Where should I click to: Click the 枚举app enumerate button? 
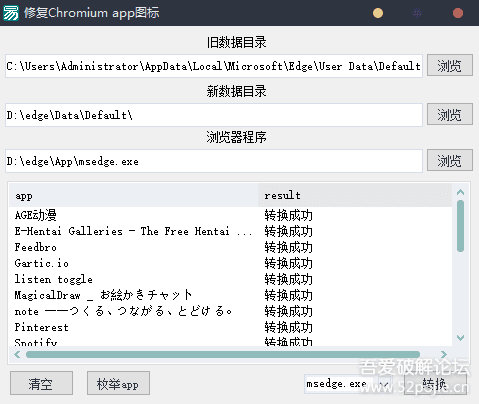(x=118, y=383)
